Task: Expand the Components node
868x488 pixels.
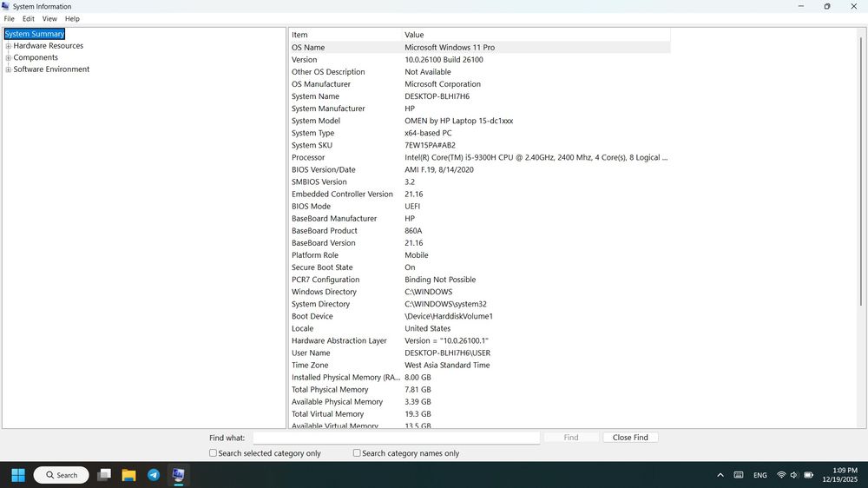Action: (9, 57)
